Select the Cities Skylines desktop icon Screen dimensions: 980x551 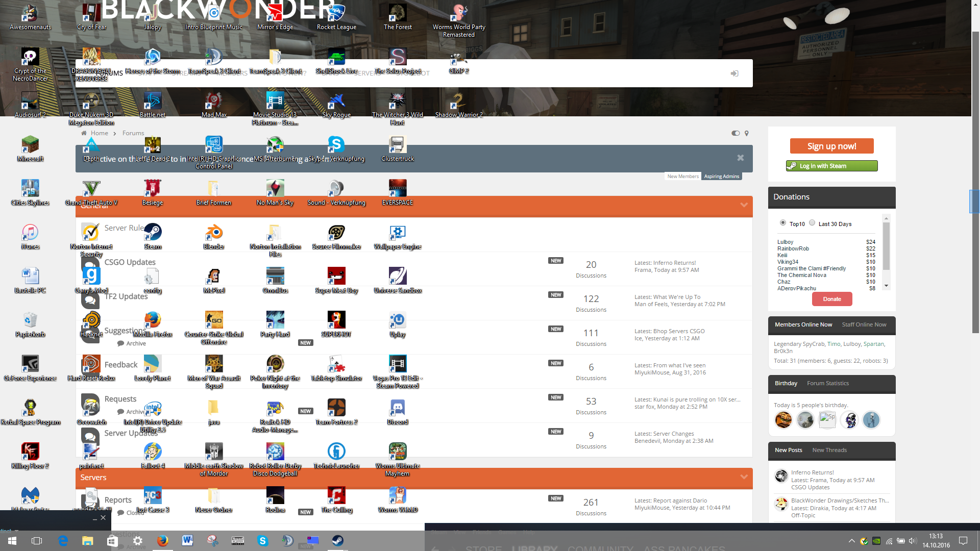click(30, 192)
